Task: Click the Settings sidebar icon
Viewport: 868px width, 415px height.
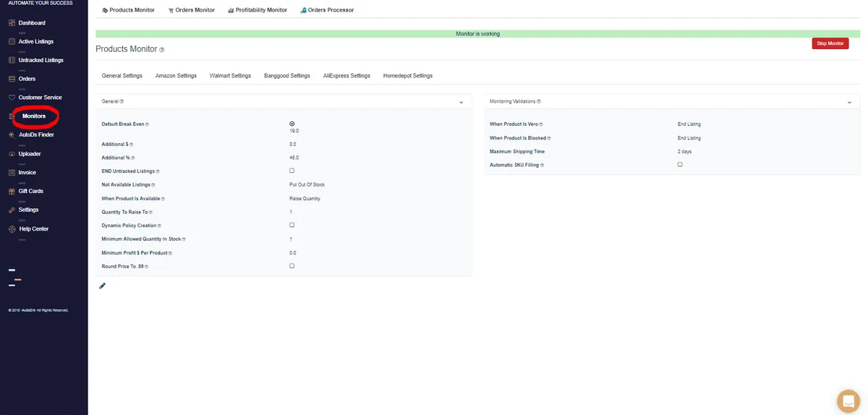Action: tap(12, 210)
